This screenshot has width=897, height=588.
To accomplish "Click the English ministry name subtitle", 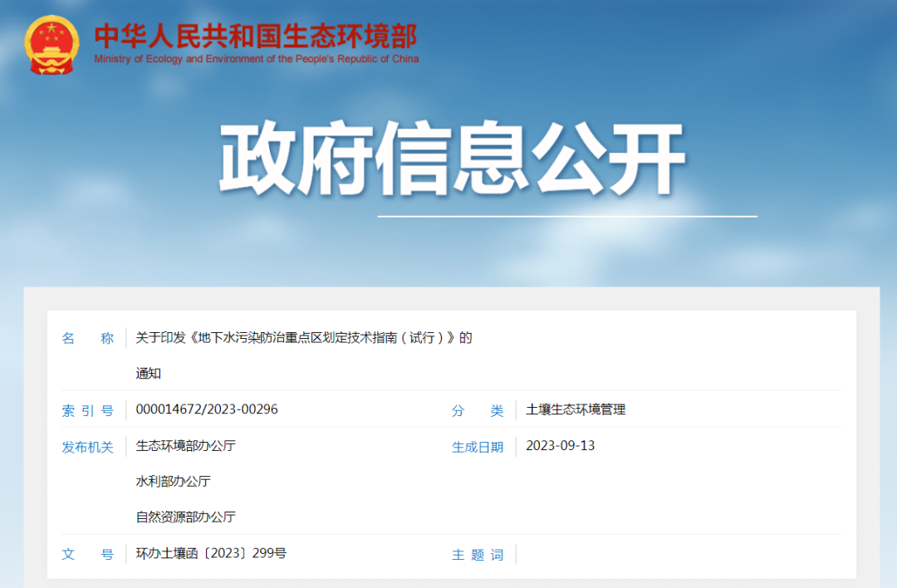I will tap(257, 59).
